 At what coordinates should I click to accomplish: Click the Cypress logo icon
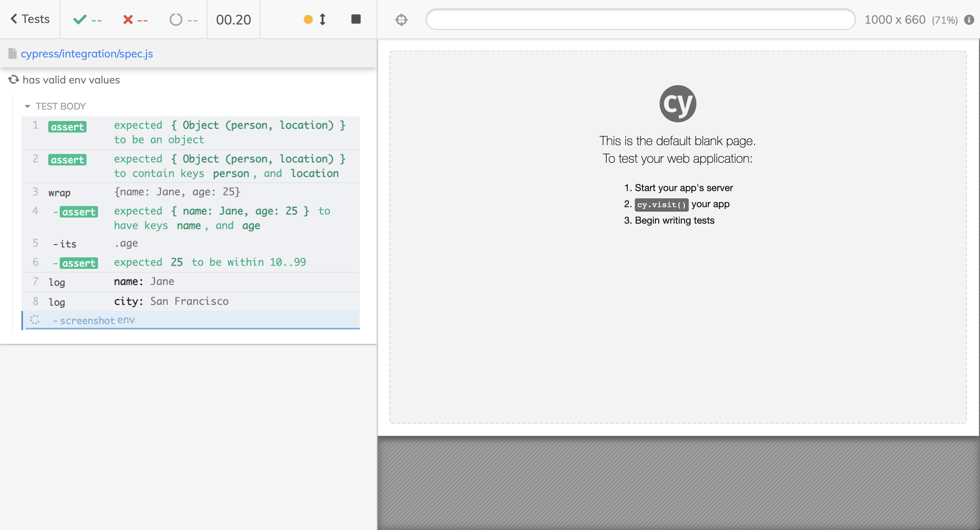click(x=678, y=104)
